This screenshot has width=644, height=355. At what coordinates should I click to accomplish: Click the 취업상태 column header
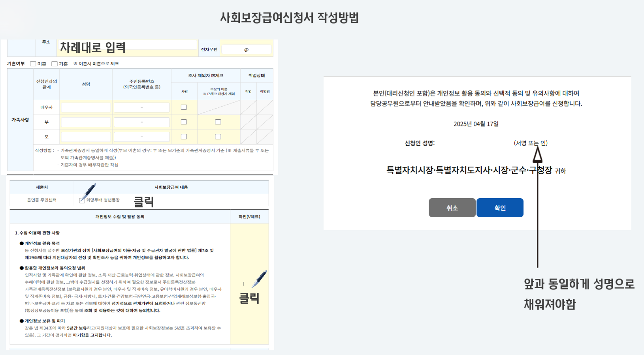(256, 75)
